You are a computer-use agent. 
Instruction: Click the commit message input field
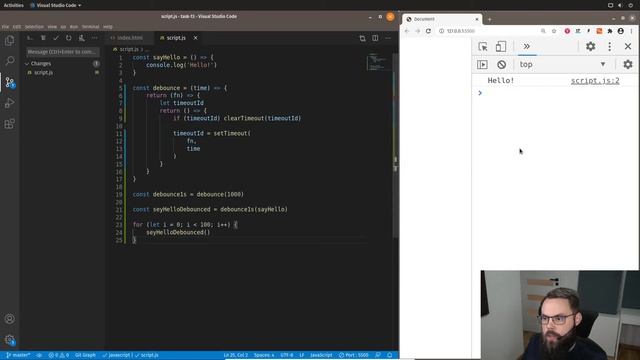(x=62, y=52)
